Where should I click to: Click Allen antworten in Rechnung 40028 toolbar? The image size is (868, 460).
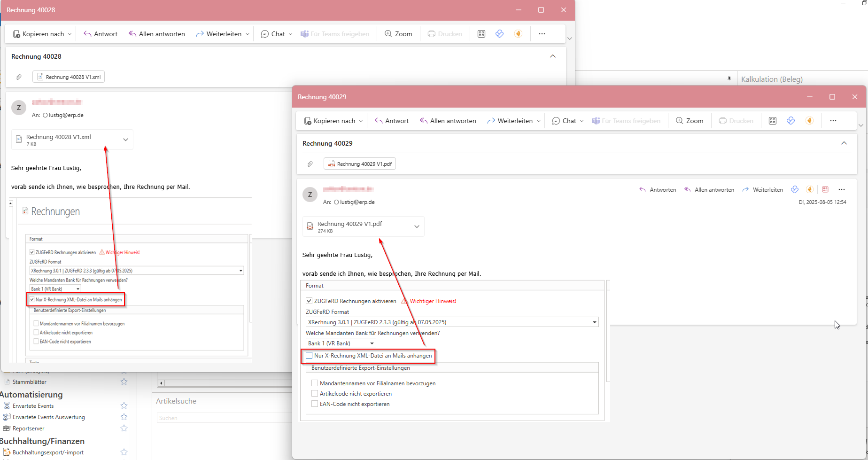[x=156, y=34]
